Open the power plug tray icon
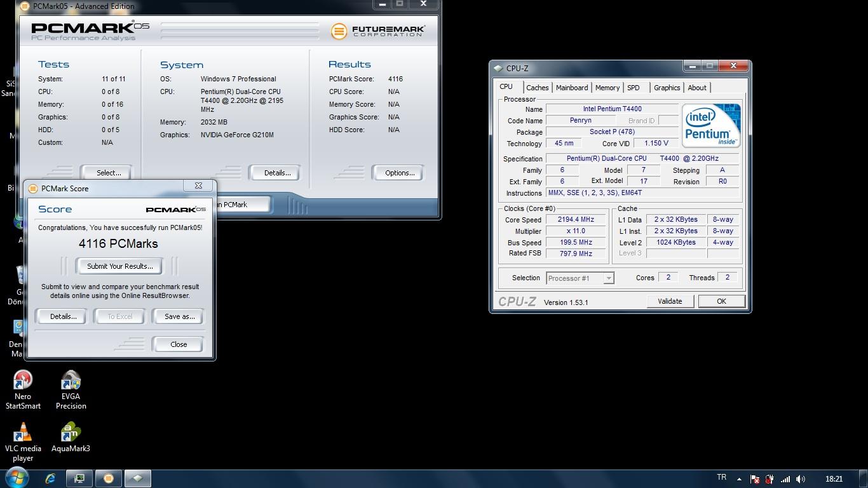 point(770,479)
